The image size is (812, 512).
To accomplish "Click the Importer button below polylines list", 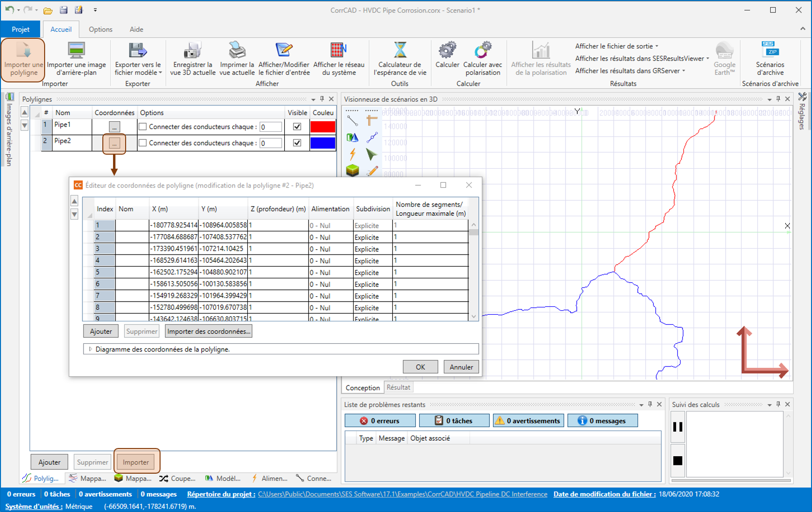I will coord(136,462).
